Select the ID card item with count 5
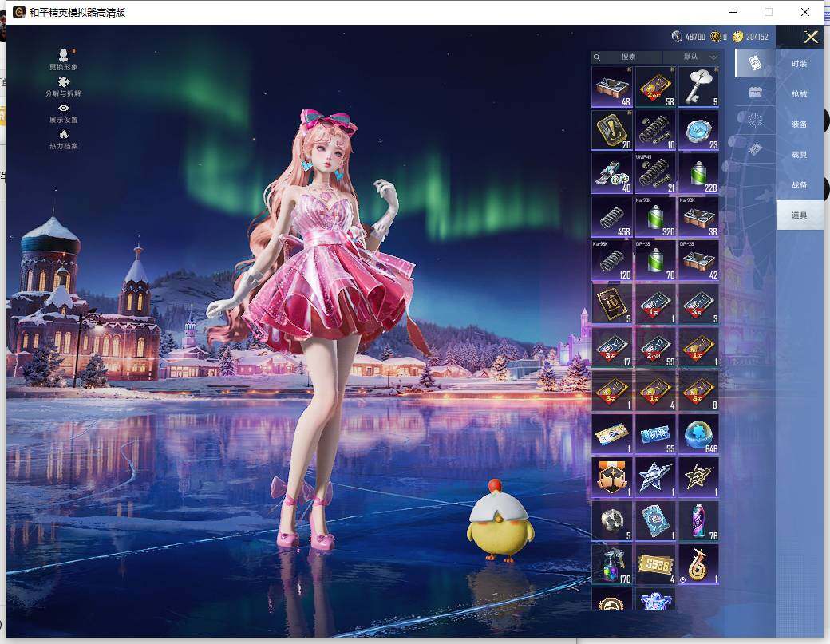Viewport: 830px width, 644px height. 612,304
